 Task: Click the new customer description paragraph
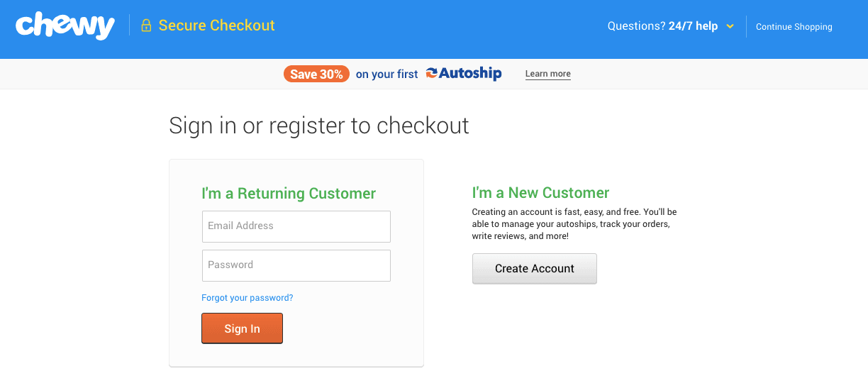(x=574, y=224)
